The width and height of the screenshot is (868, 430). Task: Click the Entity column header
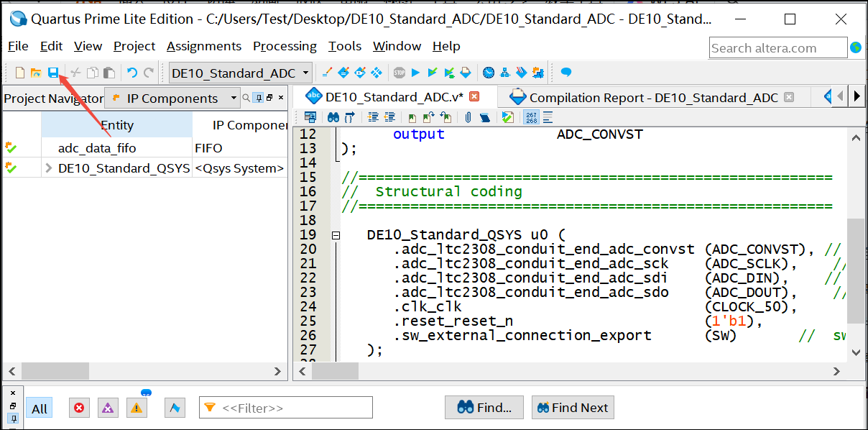point(116,125)
